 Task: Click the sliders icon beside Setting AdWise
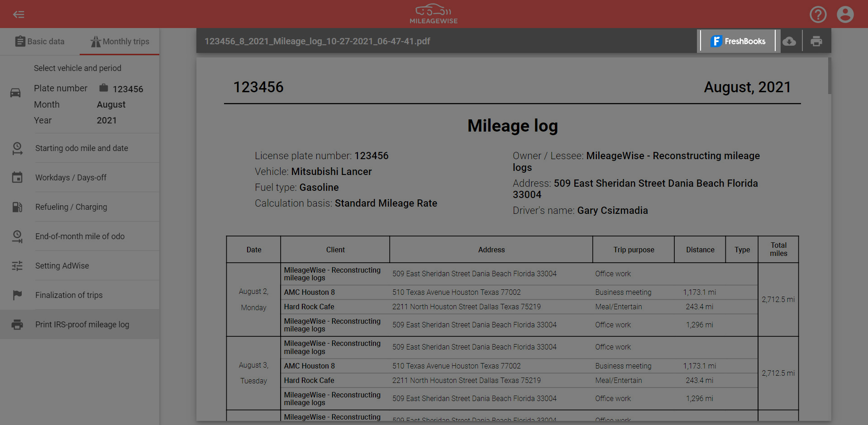click(17, 265)
